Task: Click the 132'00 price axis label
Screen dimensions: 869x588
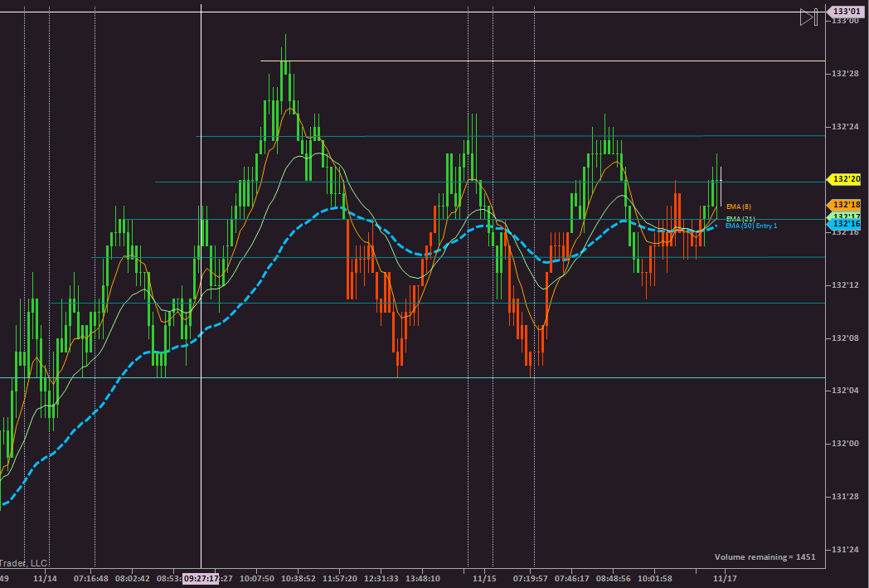Action: [x=845, y=444]
